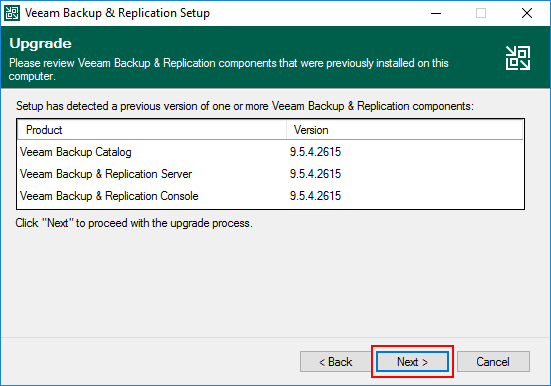Click the Veeam logo in green header
The height and width of the screenshot is (386, 551).
[518, 58]
